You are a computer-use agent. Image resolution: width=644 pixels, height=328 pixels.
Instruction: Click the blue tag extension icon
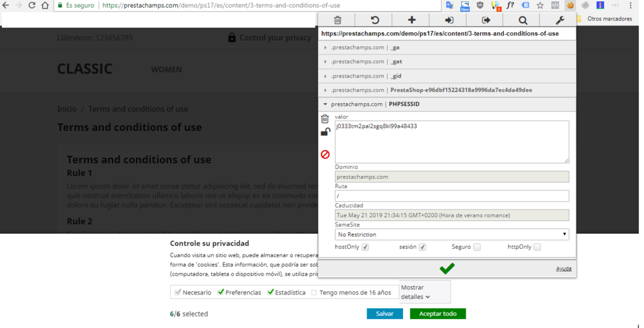pyautogui.click(x=525, y=5)
